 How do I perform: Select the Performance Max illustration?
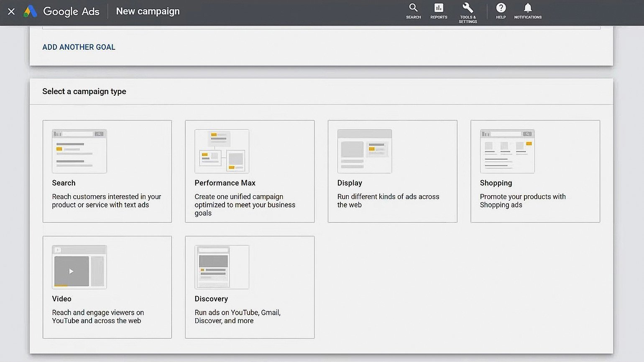pyautogui.click(x=222, y=151)
